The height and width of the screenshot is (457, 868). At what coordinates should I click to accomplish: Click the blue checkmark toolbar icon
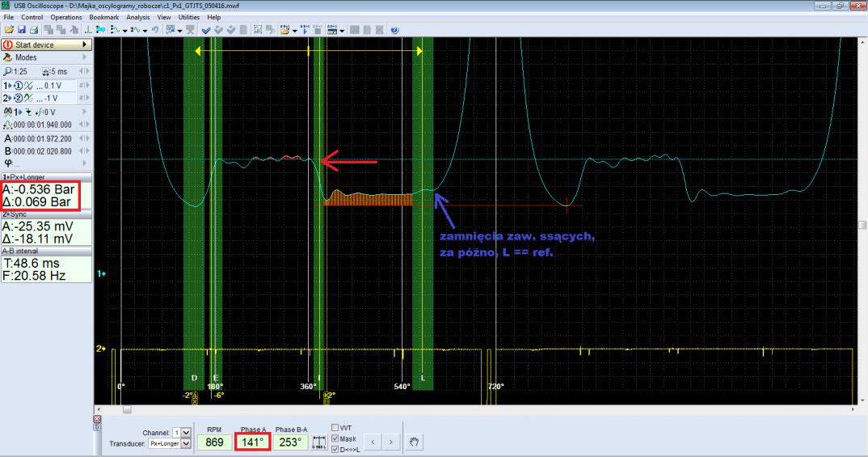(205, 30)
